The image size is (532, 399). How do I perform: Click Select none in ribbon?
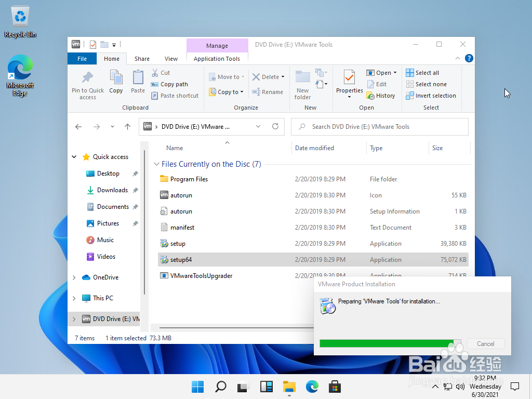tap(426, 84)
